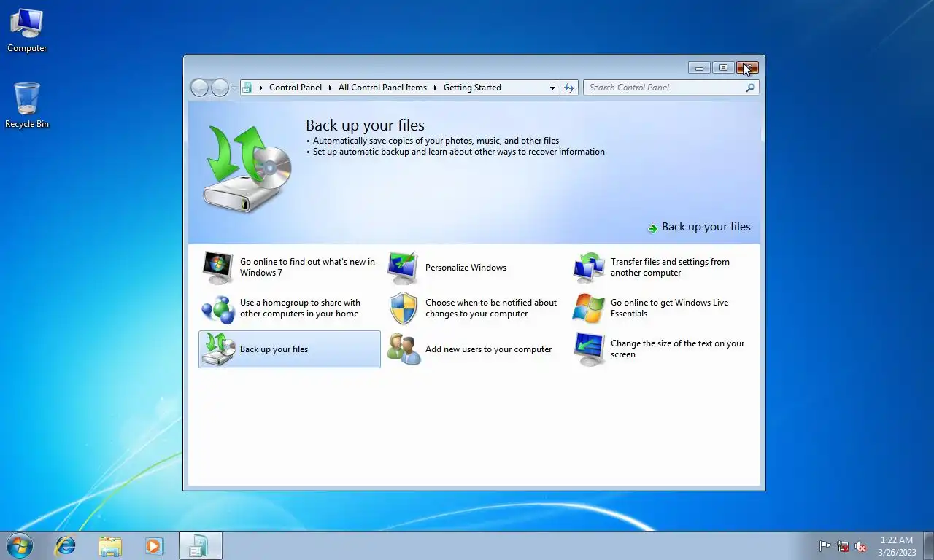The image size is (934, 560).
Task: Maximize the Getting Started window
Action: [x=723, y=68]
